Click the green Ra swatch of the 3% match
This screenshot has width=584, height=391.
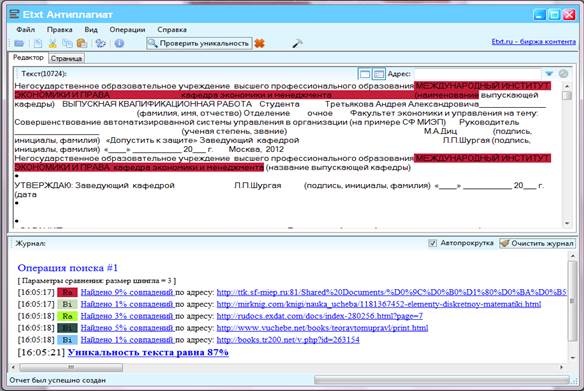click(x=67, y=316)
